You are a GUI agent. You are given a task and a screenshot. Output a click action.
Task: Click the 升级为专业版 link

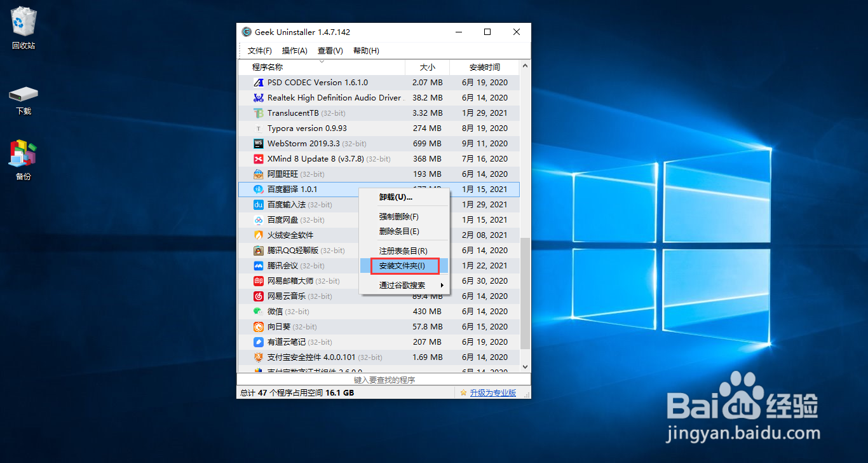coord(493,393)
